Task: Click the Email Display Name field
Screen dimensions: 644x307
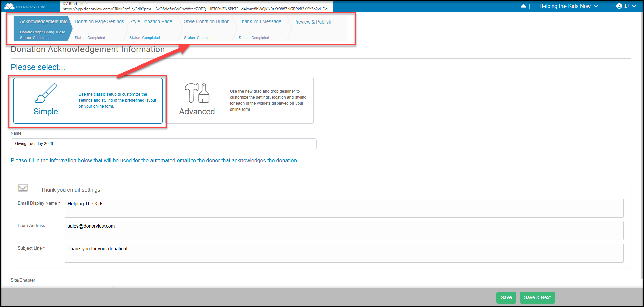Action: (x=344, y=208)
